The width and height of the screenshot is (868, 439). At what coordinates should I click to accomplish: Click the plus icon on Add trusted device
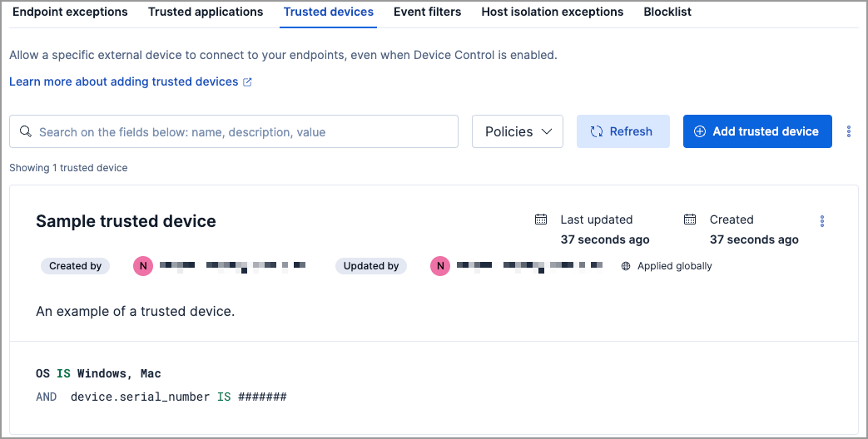pos(700,131)
